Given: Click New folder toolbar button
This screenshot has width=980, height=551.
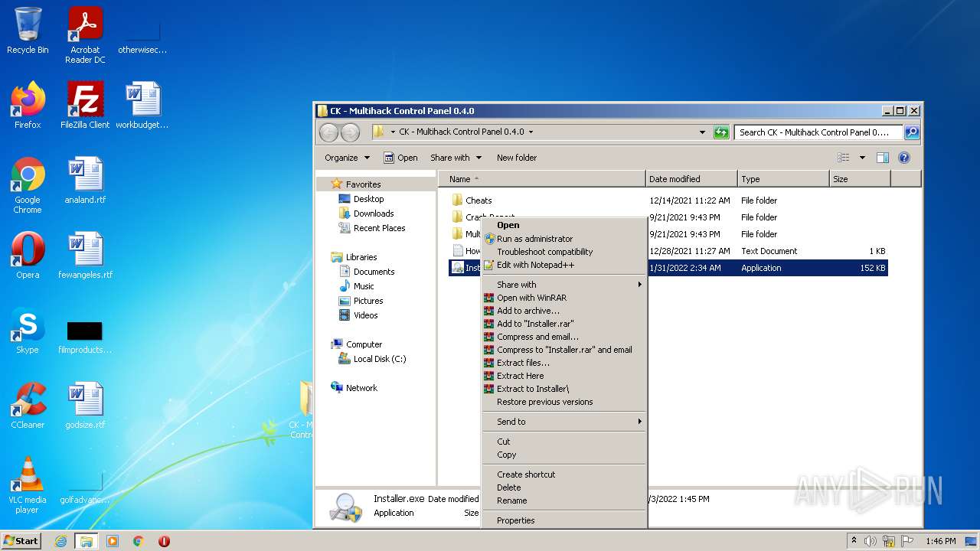Looking at the screenshot, I should coord(517,158).
